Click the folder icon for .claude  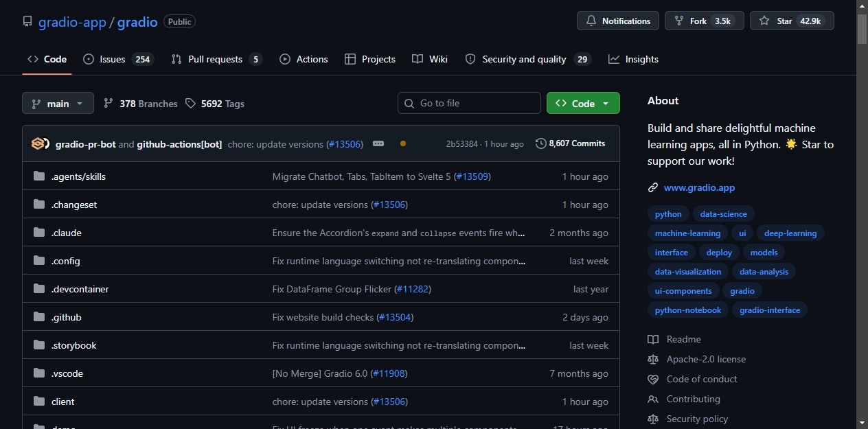click(x=39, y=233)
